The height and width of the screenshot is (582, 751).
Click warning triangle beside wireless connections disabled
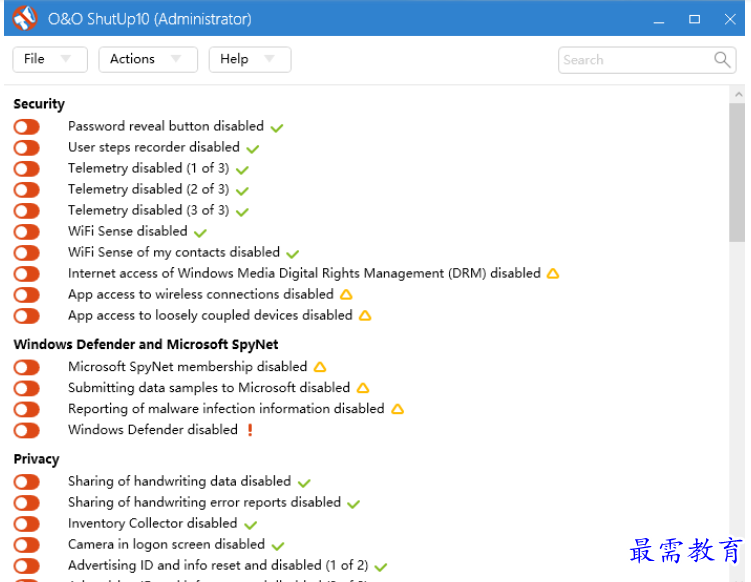346,295
